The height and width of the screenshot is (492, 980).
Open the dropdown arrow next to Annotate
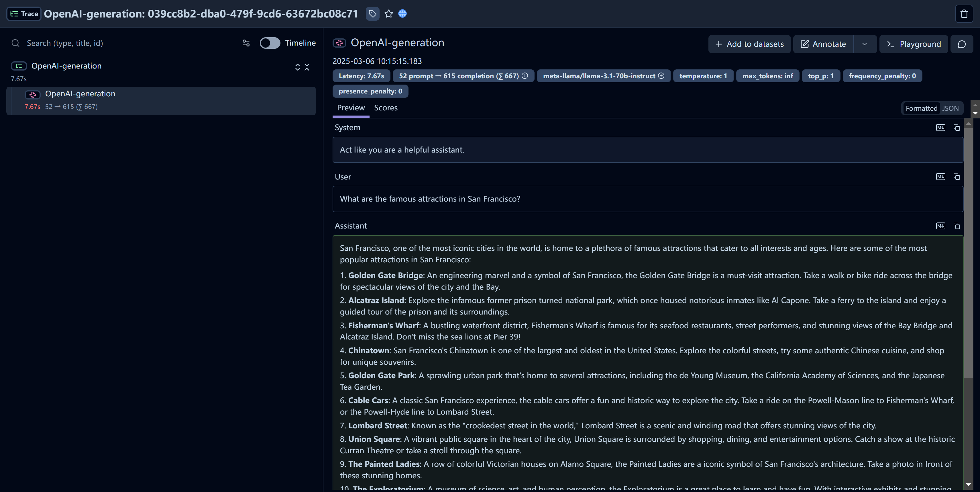point(865,44)
